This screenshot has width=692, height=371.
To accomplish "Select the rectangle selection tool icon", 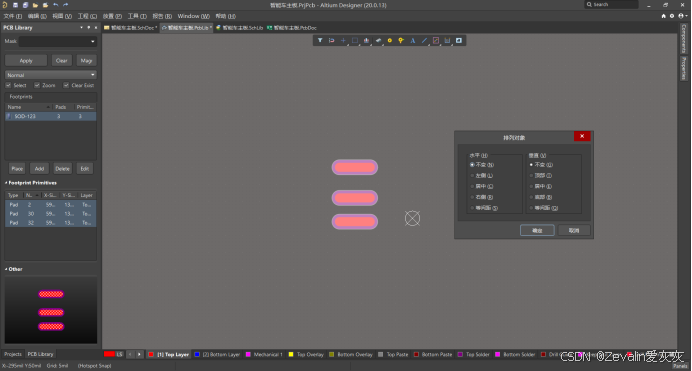I will click(355, 41).
